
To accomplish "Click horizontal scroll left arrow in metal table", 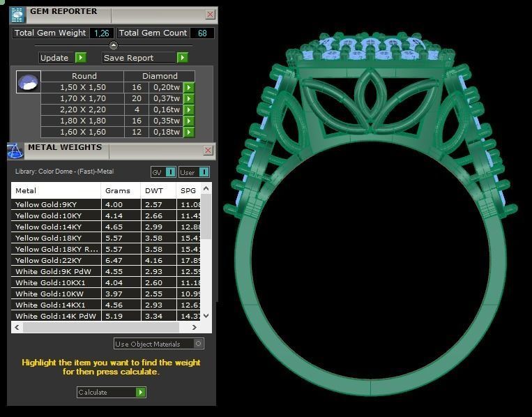I will tap(17, 328).
